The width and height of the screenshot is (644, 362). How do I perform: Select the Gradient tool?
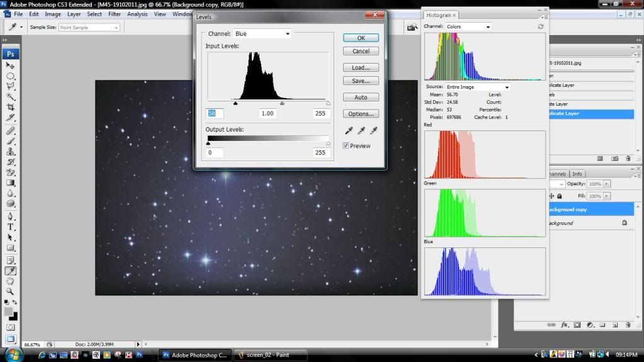pyautogui.click(x=10, y=183)
